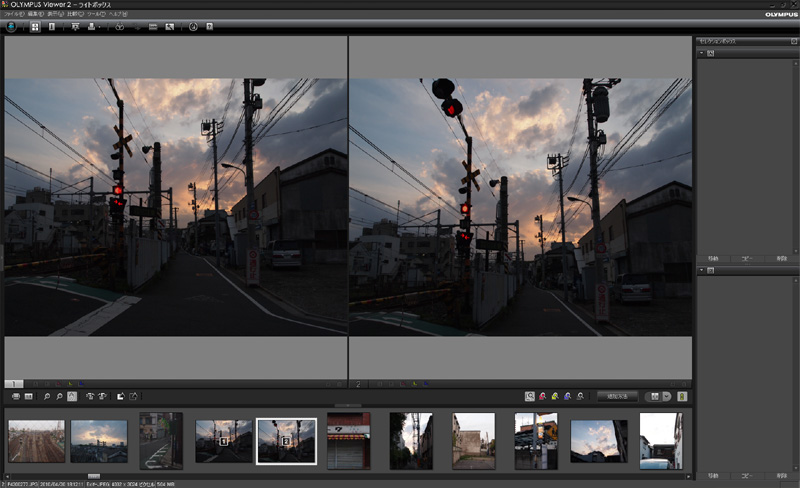Screen dimensions: 800x488
Task: Collapse the upper selection box panel section
Action: [x=700, y=52]
